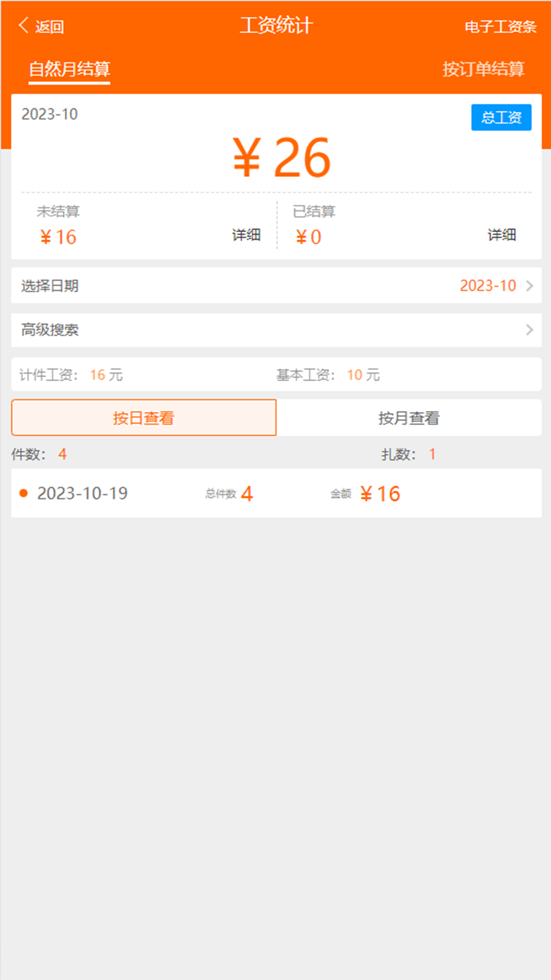Image resolution: width=551 pixels, height=980 pixels.
Task: Open the 电子工资条 page
Action: [x=500, y=26]
